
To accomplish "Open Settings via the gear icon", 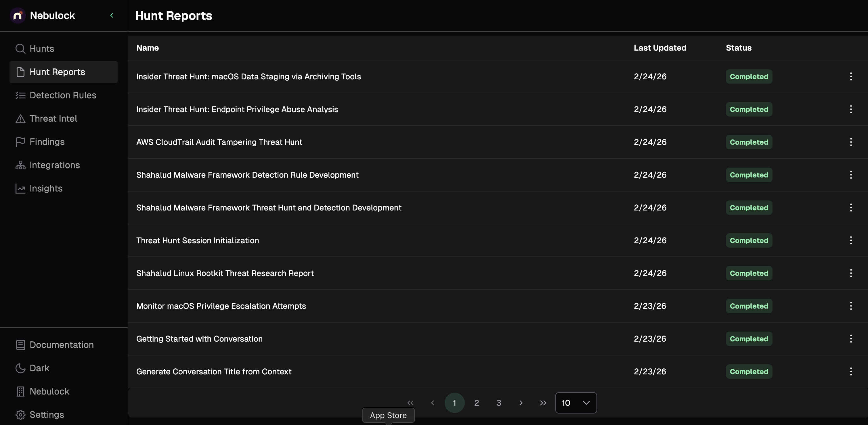I will [x=20, y=415].
